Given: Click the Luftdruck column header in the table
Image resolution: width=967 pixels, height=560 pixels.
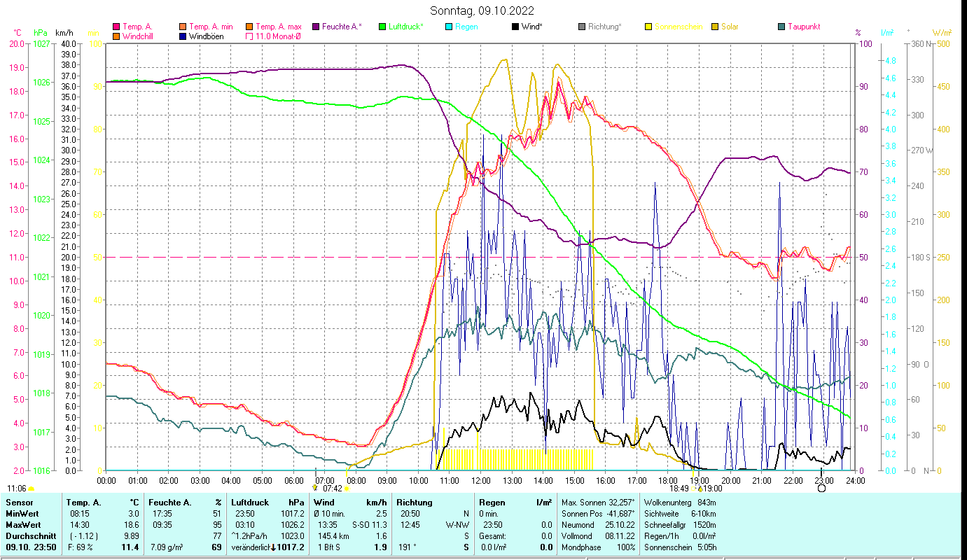Looking at the screenshot, I should click(x=249, y=503).
